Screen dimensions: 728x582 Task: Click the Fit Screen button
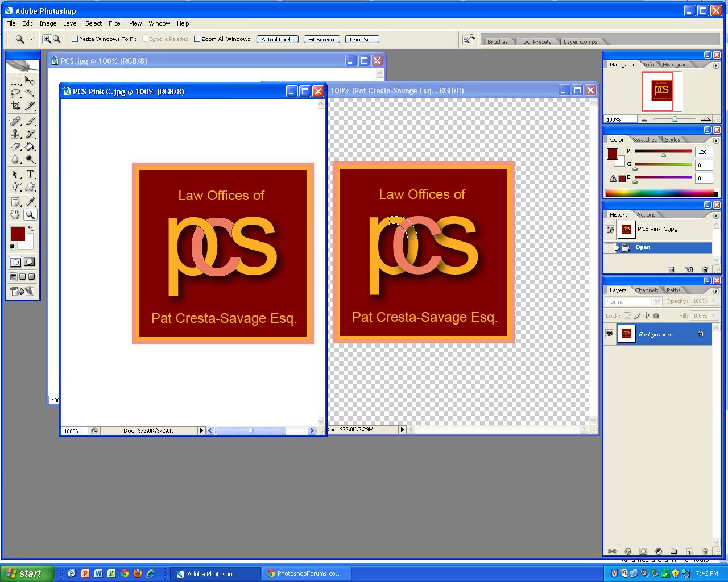pyautogui.click(x=321, y=39)
